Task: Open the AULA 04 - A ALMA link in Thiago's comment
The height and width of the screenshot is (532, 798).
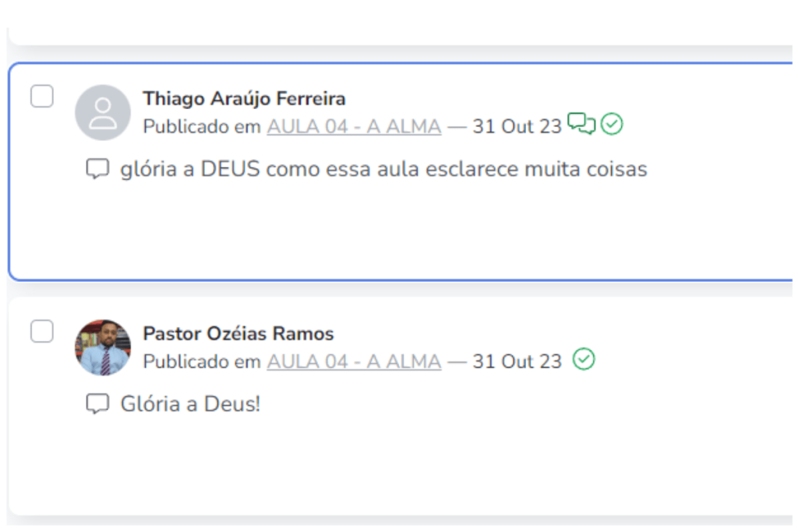Action: [354, 126]
